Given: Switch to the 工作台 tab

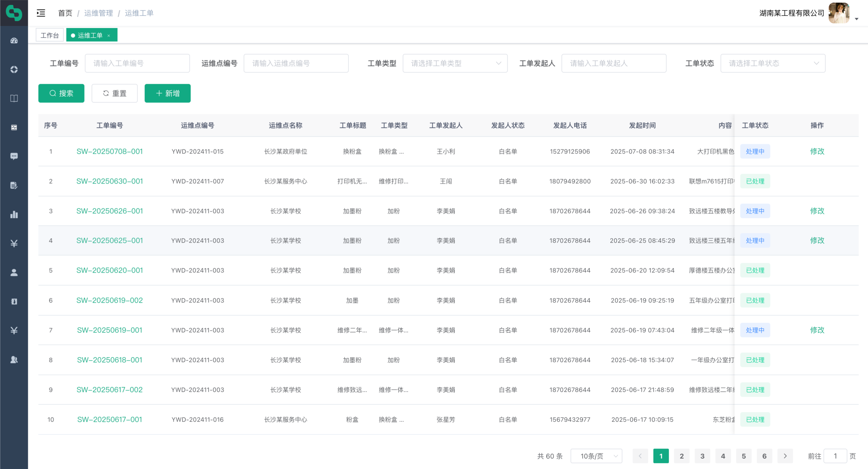Looking at the screenshot, I should [x=49, y=35].
